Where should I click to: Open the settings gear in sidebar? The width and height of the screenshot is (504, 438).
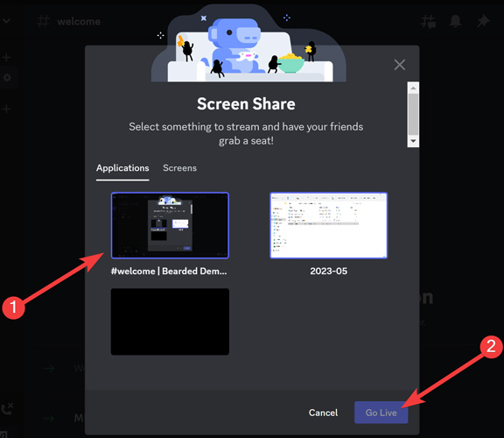tap(7, 78)
